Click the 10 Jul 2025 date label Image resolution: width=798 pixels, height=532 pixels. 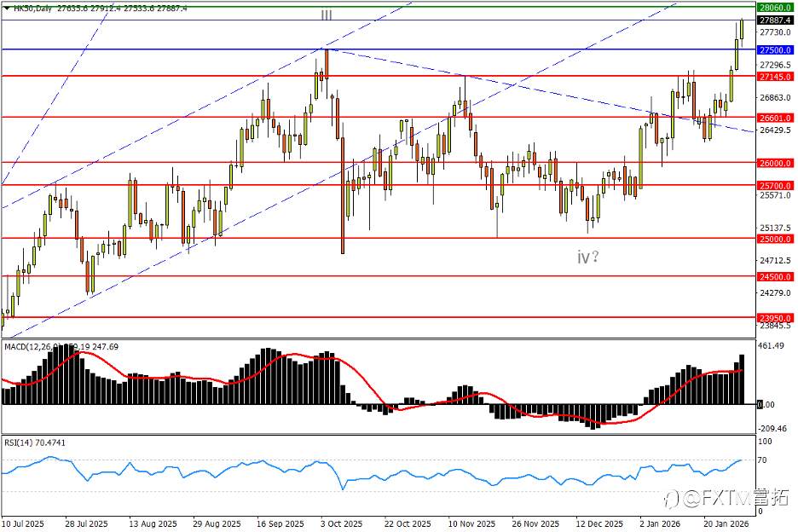coord(23,523)
